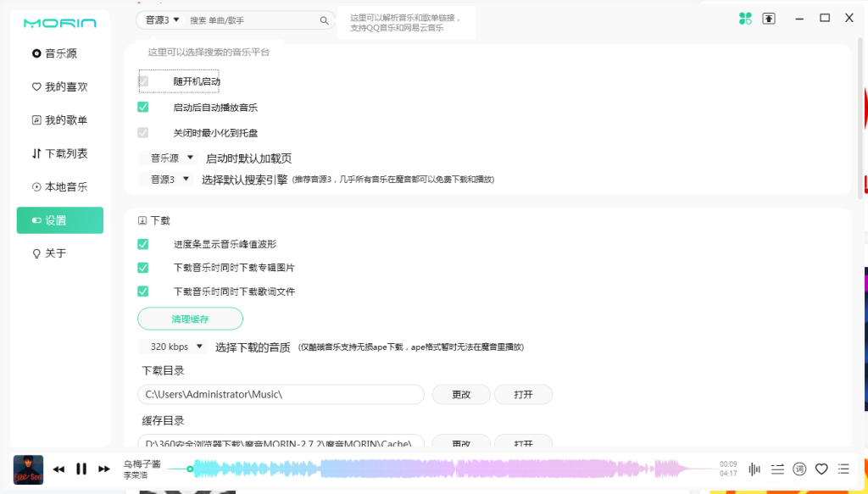
Task: Open the 音源3 search engine dropdown
Action: [x=166, y=179]
